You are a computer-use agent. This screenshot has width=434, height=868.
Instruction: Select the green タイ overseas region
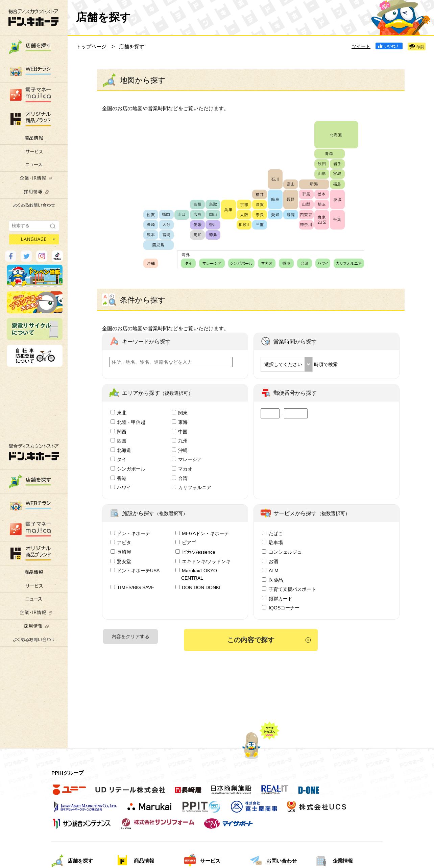(x=188, y=263)
